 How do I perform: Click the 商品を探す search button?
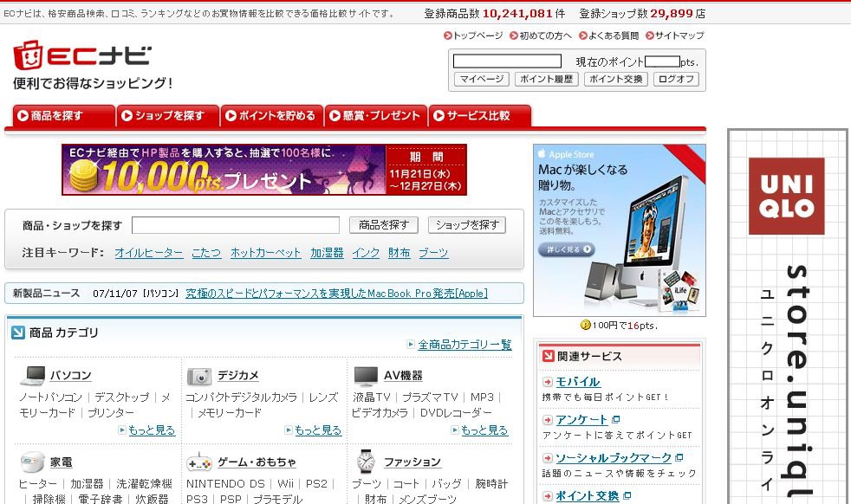(x=384, y=225)
